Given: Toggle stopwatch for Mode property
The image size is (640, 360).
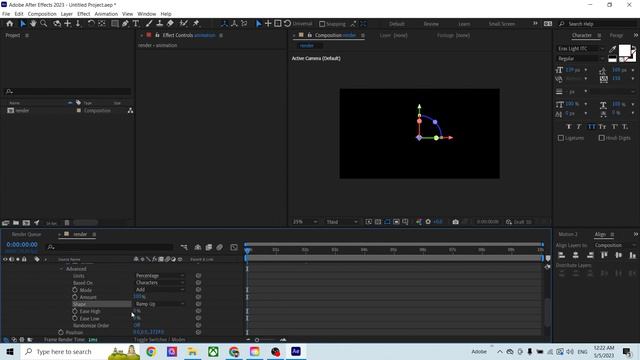Looking at the screenshot, I should (x=75, y=290).
